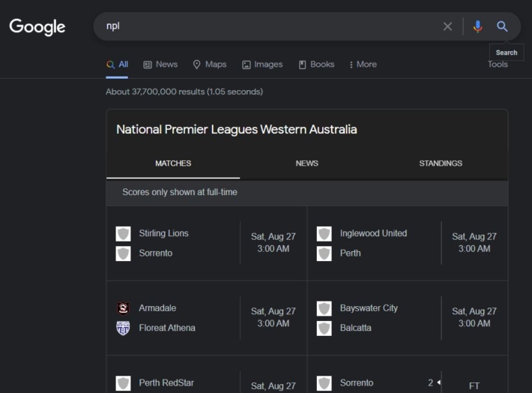
Task: Open the NEWS tab in league card
Action: 306,163
